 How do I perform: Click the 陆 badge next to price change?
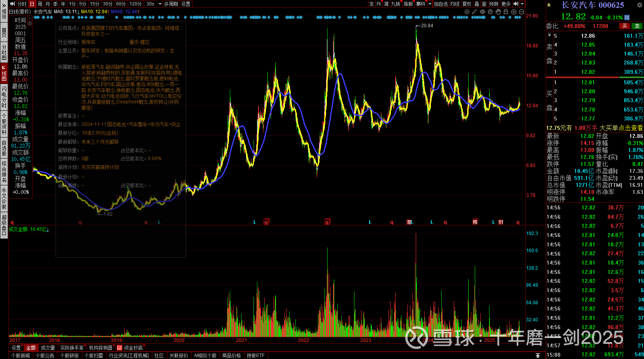click(x=627, y=17)
